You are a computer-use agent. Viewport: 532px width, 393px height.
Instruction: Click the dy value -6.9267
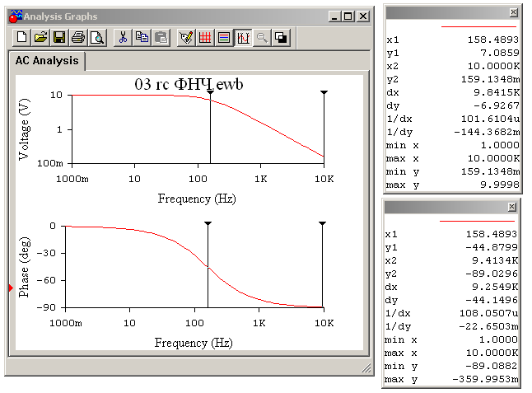click(497, 106)
